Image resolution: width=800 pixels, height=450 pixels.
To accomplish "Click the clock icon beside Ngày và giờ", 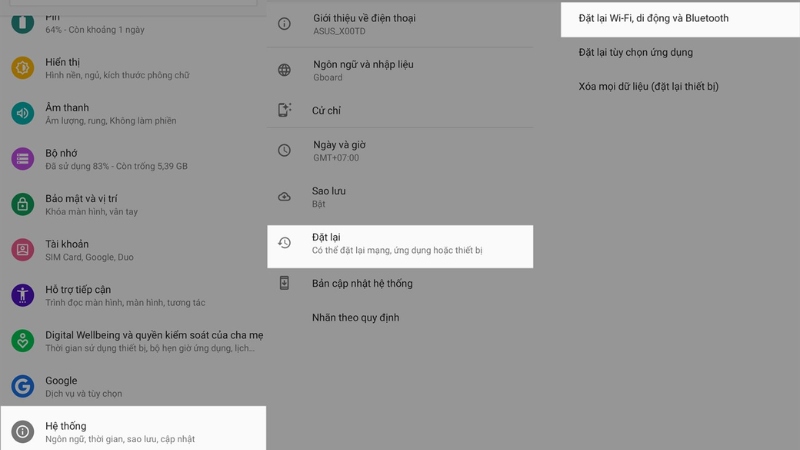I will click(x=285, y=150).
